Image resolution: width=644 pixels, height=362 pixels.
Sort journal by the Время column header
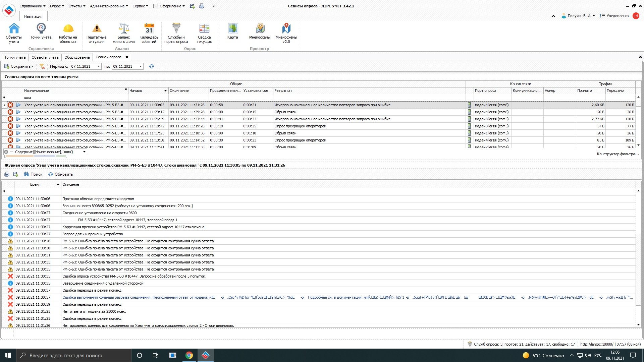38,184
